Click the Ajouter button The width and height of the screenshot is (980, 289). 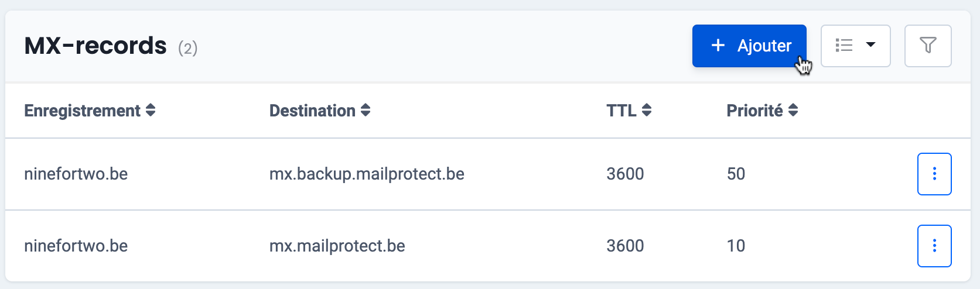[749, 46]
